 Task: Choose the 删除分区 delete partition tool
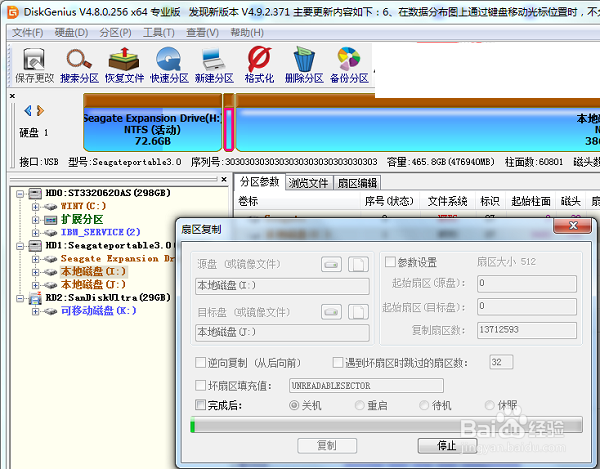pyautogui.click(x=304, y=65)
